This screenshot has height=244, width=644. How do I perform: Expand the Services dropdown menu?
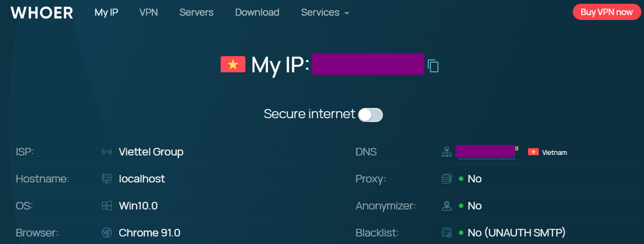point(325,12)
